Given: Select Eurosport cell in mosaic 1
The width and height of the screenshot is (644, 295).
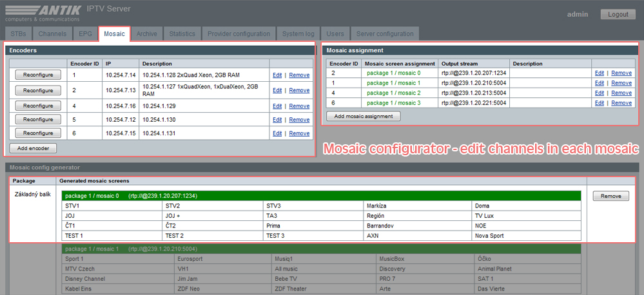Looking at the screenshot, I should pyautogui.click(x=224, y=259).
